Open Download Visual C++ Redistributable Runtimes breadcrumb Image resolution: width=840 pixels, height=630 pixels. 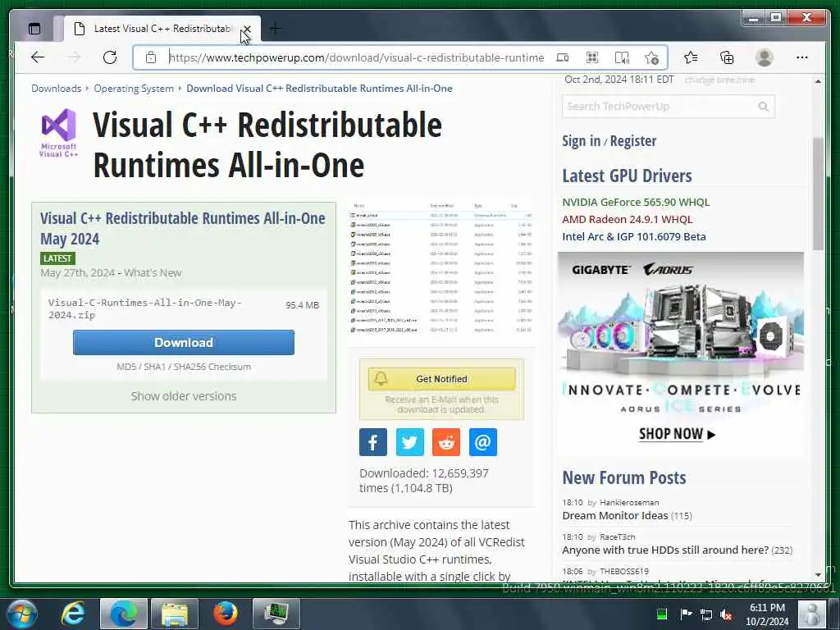[319, 89]
